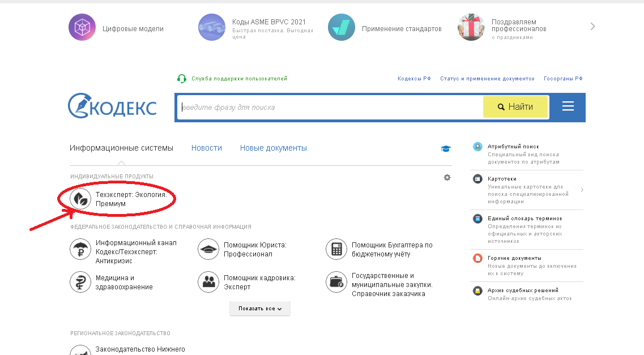Click the Кодекс logo

[112, 106]
